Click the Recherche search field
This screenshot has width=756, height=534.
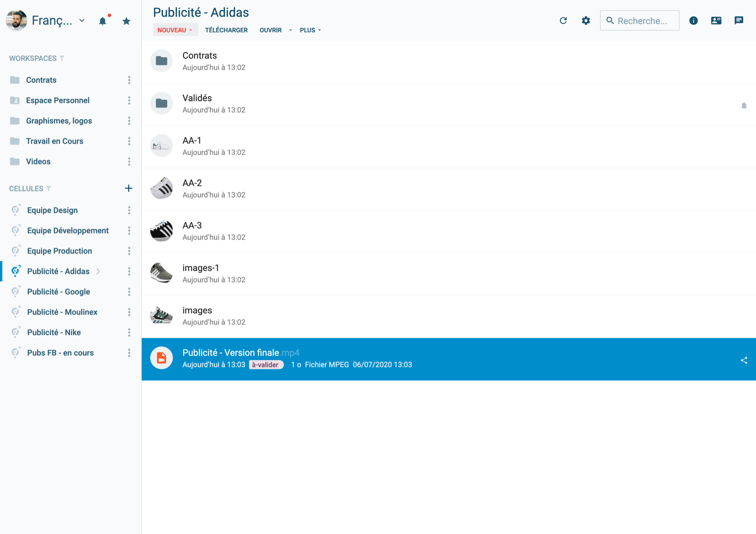639,20
